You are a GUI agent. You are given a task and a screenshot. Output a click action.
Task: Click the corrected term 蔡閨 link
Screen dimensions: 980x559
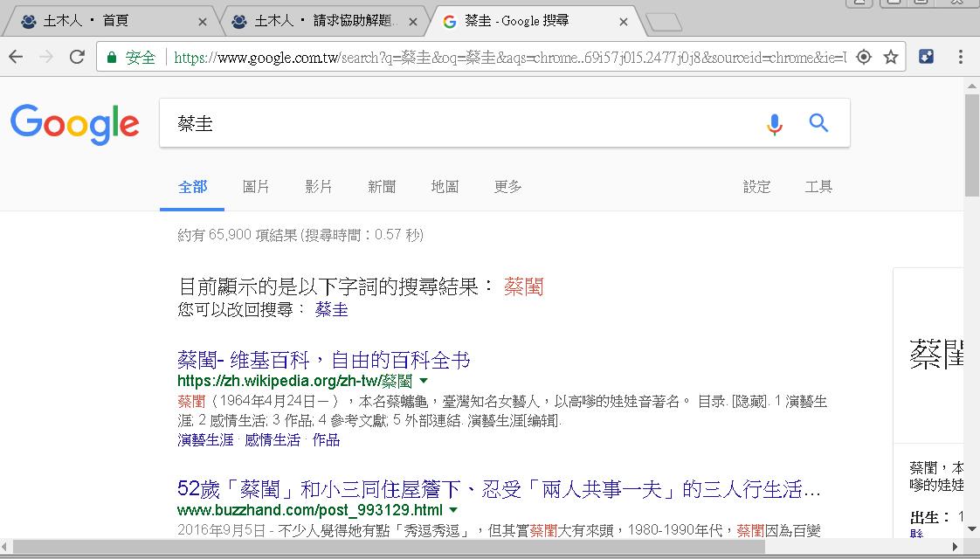pyautogui.click(x=523, y=287)
